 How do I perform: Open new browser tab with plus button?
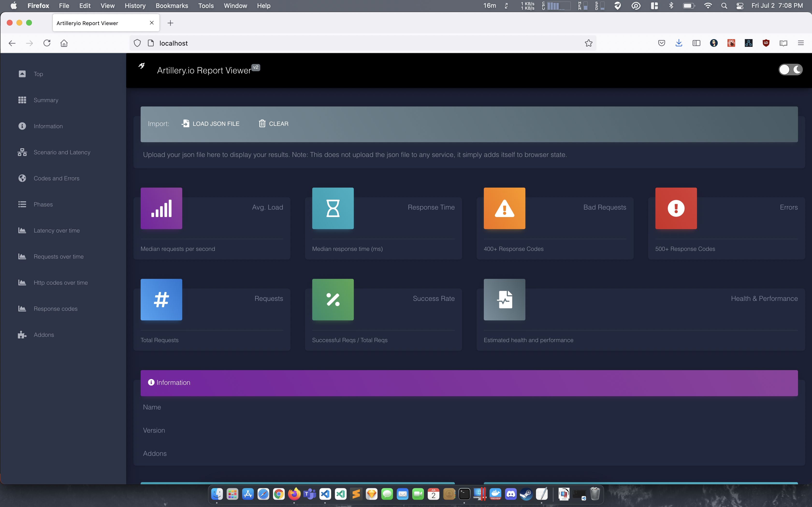(x=170, y=23)
